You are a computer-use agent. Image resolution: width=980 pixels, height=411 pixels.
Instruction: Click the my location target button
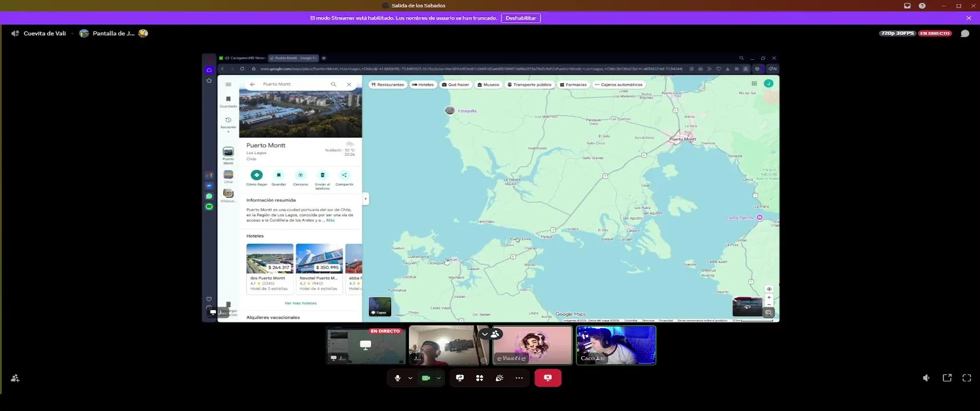[x=769, y=289]
